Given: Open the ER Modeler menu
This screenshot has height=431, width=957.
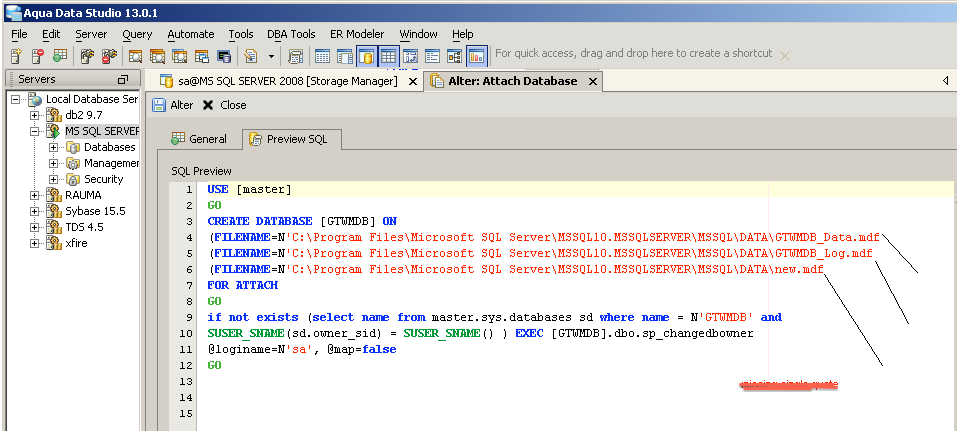Looking at the screenshot, I should pos(357,34).
